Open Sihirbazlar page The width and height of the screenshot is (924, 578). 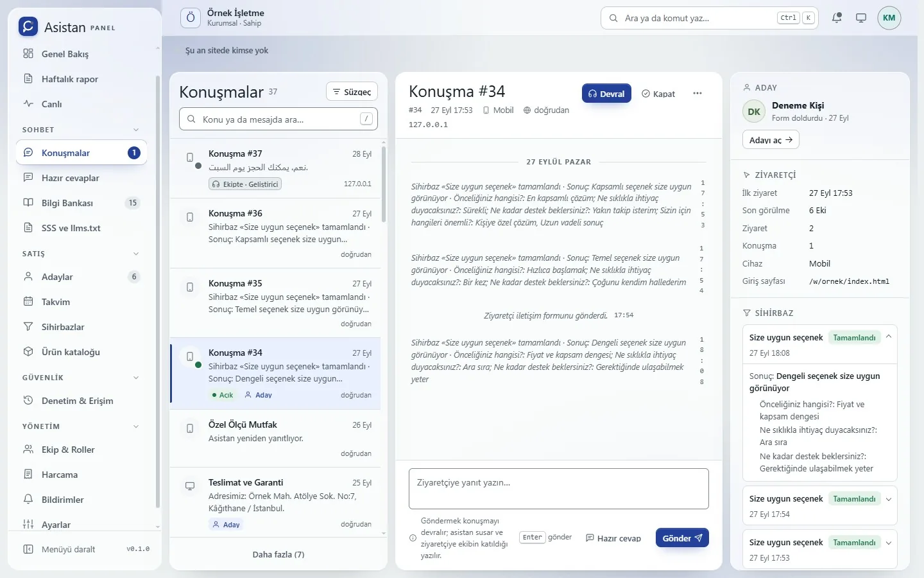[x=81, y=327]
